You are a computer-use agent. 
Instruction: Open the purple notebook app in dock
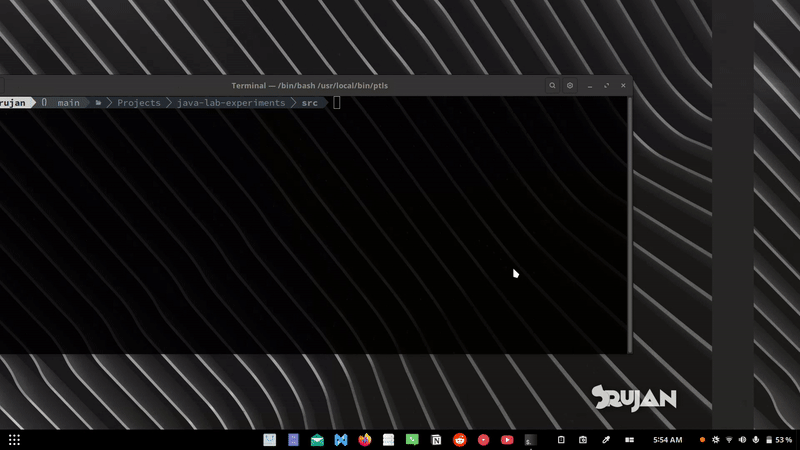[293, 440]
